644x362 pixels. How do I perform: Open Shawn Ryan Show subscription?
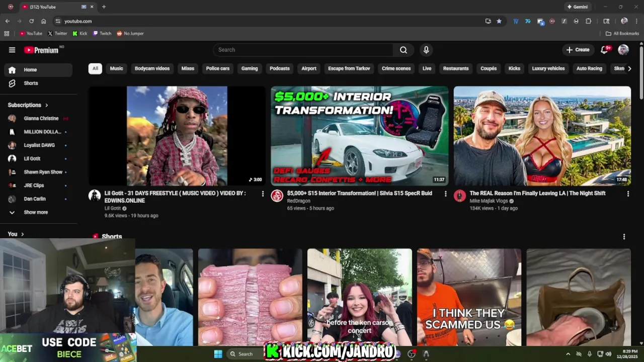[38, 172]
